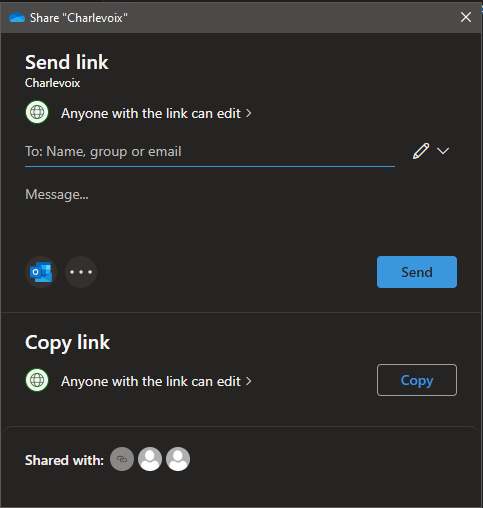Click the pencil edit-permission icon
The width and height of the screenshot is (483, 508).
(x=421, y=151)
